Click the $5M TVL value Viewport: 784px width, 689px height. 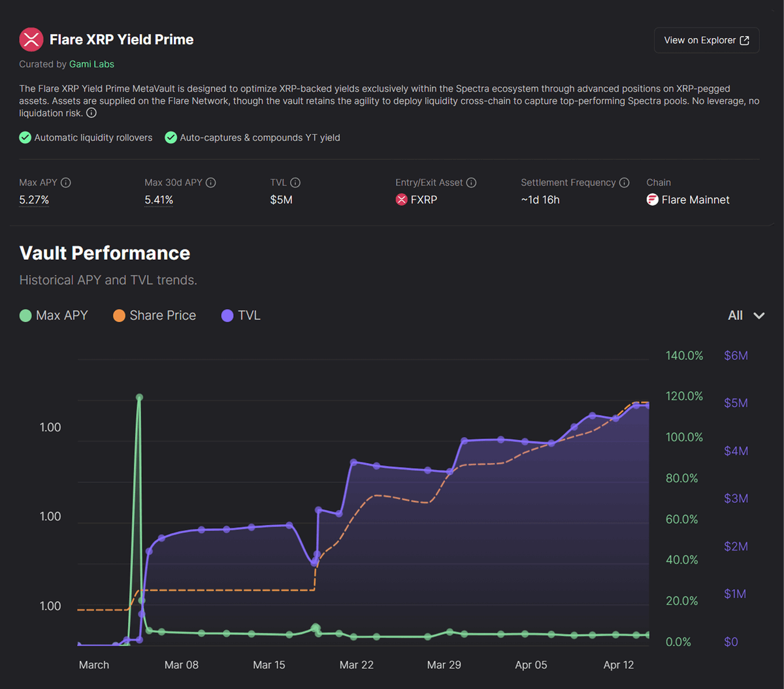(x=281, y=200)
